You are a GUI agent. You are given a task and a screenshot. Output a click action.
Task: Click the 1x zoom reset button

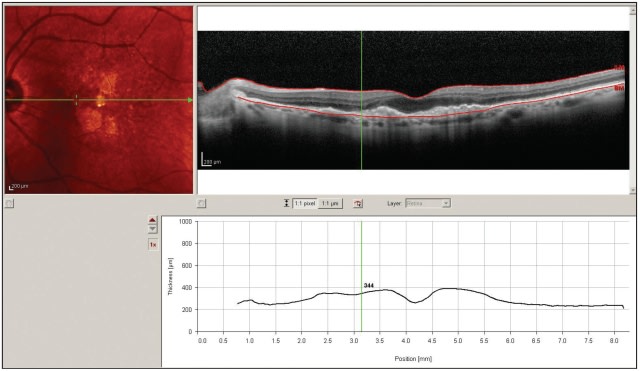point(153,244)
